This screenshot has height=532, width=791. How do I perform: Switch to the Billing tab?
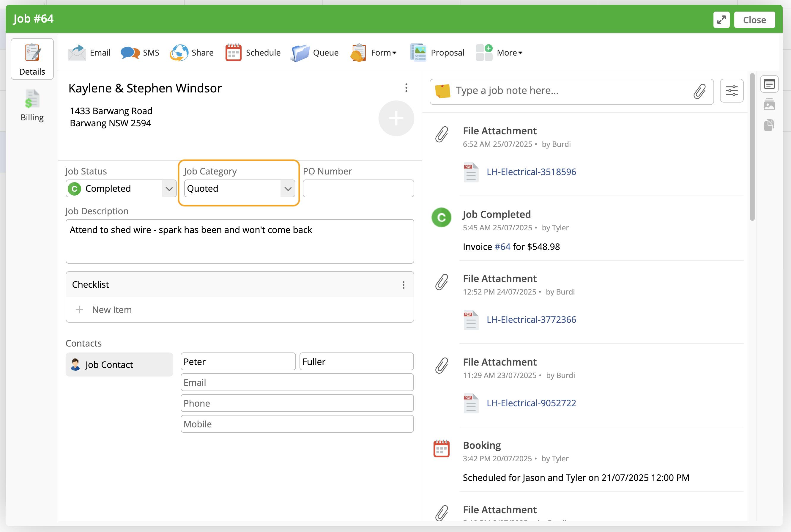32,105
